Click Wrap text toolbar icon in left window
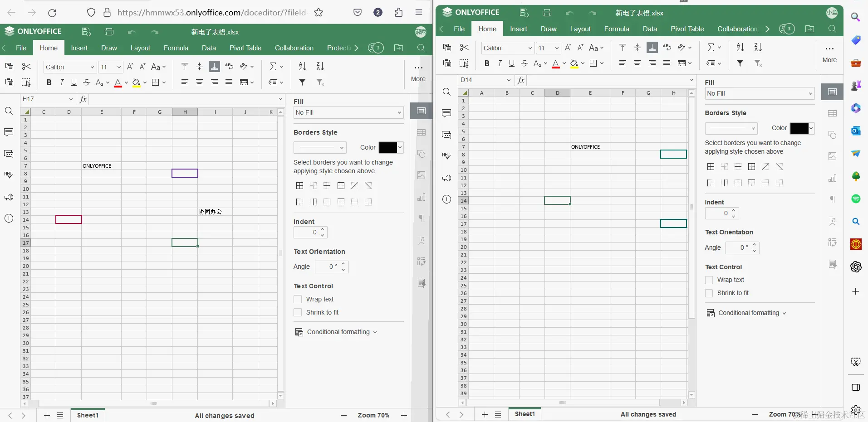This screenshot has width=868, height=422. tap(229, 67)
